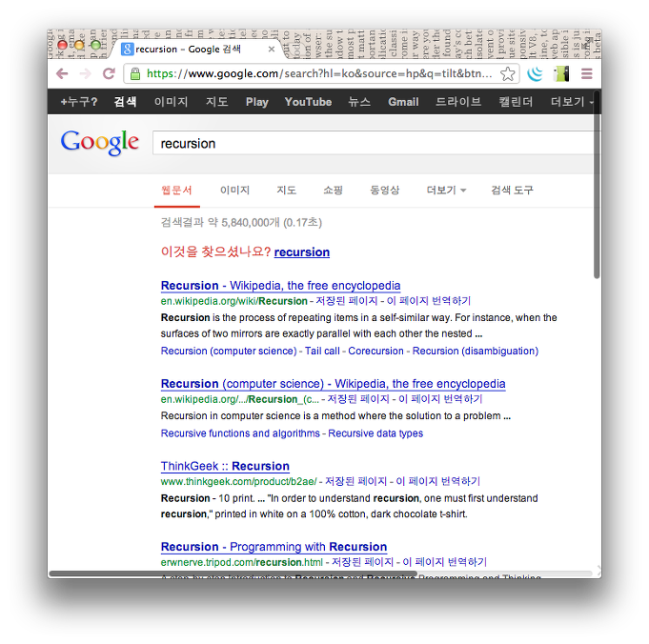Reload the page with the refresh icon
649x644 pixels.
pos(109,73)
